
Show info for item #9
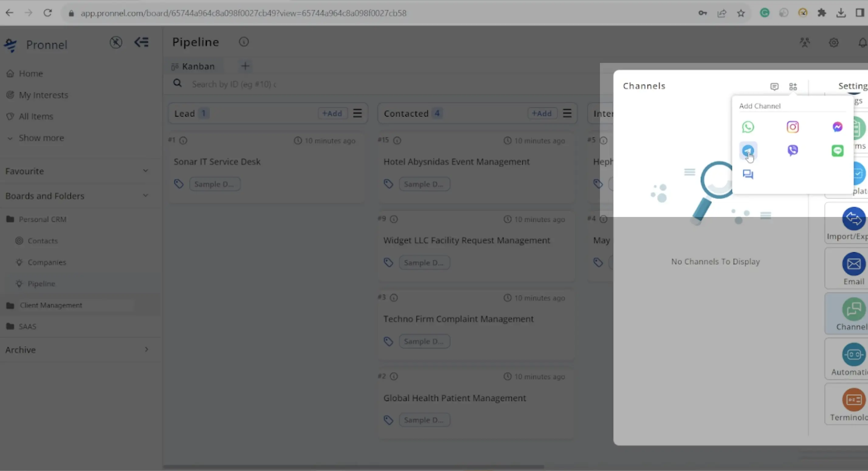click(x=394, y=219)
